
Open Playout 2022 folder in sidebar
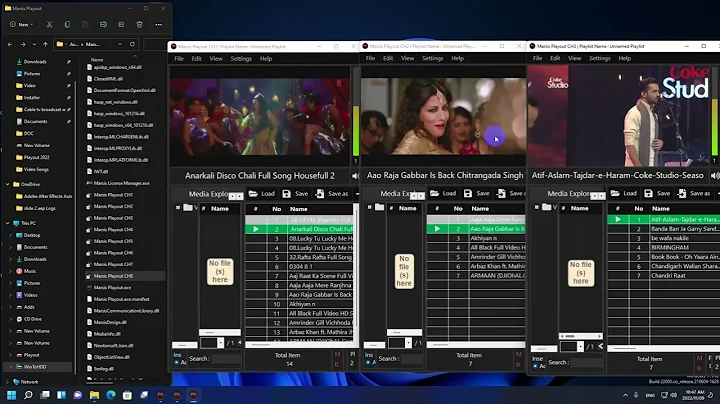[x=36, y=157]
